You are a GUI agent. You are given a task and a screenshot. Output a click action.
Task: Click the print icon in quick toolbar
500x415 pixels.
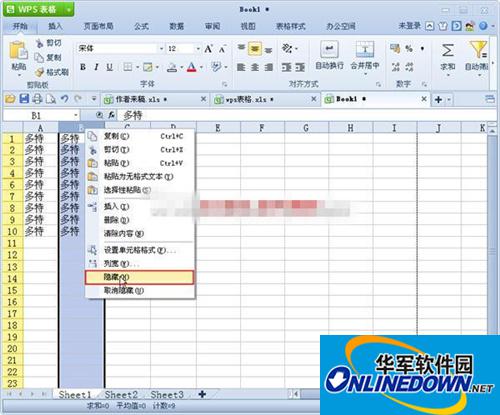[37, 99]
